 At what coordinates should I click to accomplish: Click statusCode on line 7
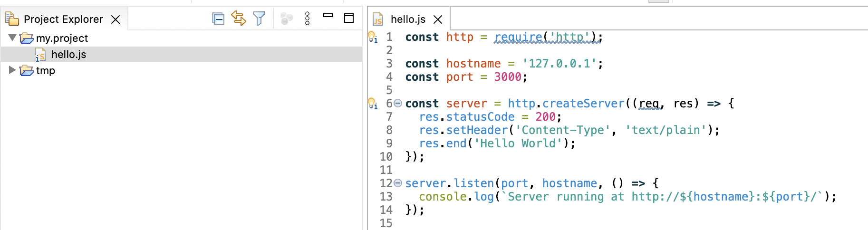480,117
